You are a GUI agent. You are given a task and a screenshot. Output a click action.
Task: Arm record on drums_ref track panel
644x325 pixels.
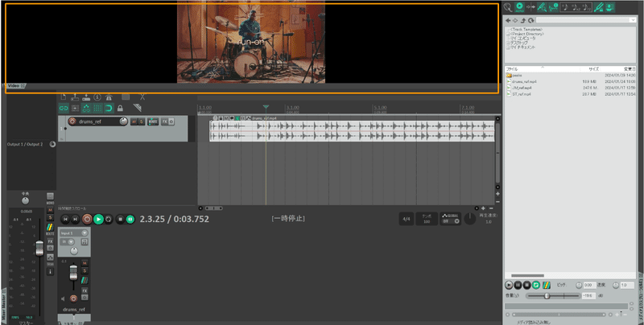[72, 121]
